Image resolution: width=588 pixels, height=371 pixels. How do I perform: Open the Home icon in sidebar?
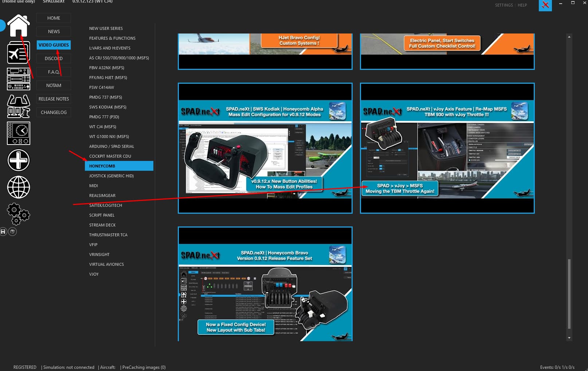[x=18, y=26]
